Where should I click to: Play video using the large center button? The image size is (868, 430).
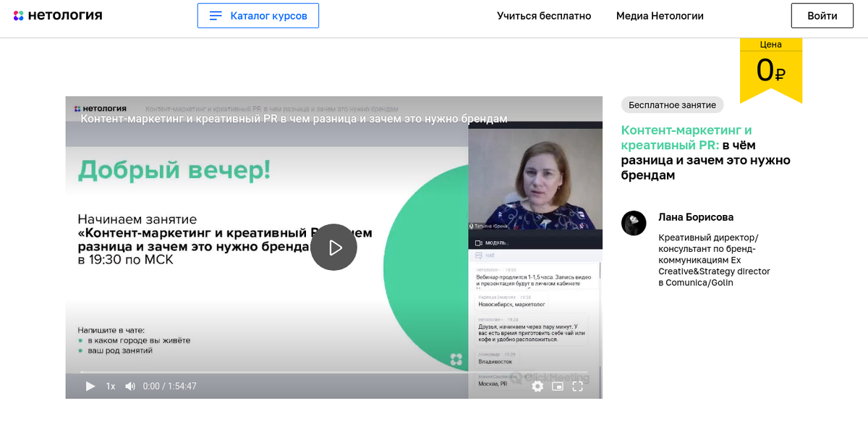[333, 248]
